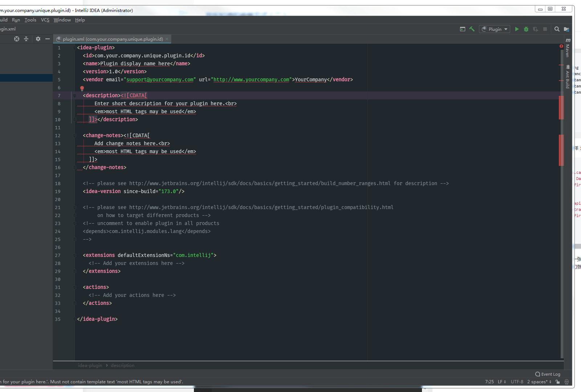This screenshot has width=581, height=392.
Task: Build the project with the hammer icon
Action: [472, 29]
